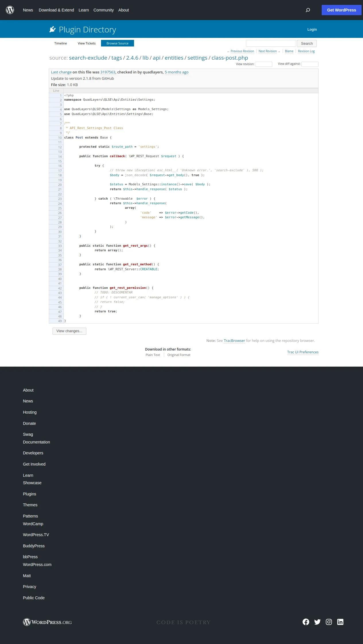
Task: Download file as Plain Text
Action: [x=153, y=355]
